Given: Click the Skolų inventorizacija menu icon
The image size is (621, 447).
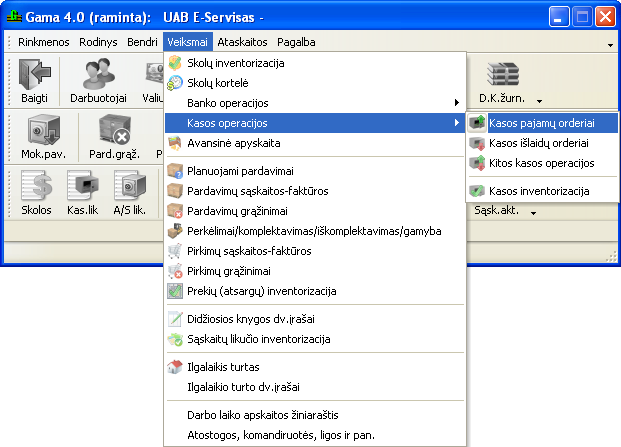Looking at the screenshot, I should (175, 63).
